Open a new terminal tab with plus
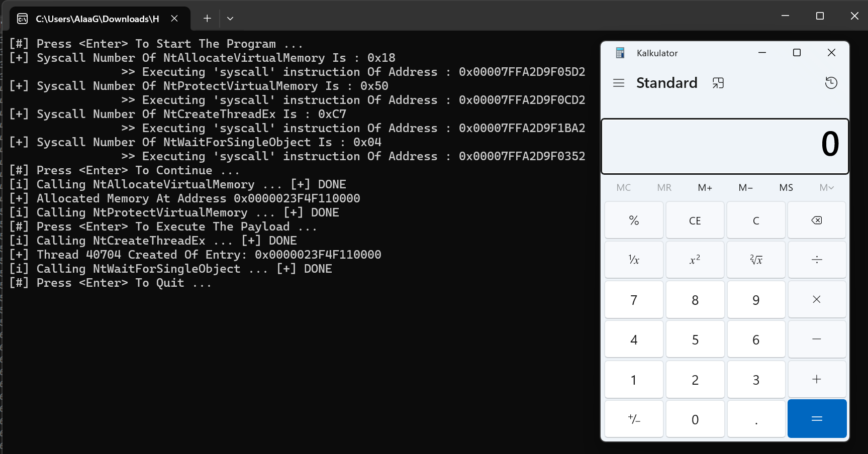The image size is (868, 454). coord(207,19)
